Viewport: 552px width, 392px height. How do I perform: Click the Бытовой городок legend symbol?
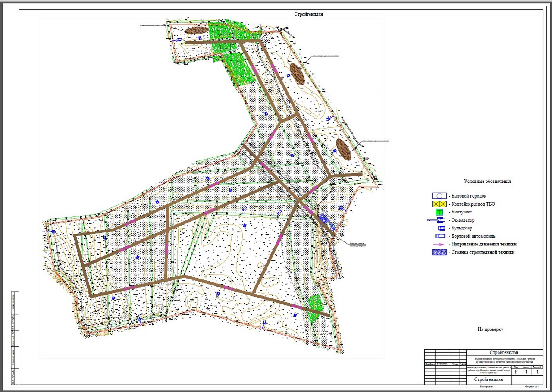(x=439, y=196)
